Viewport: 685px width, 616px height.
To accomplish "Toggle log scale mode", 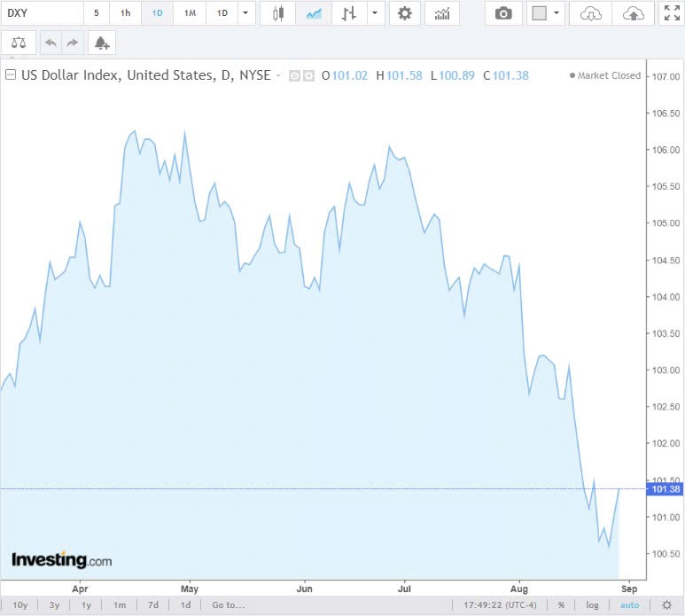I will [x=592, y=605].
